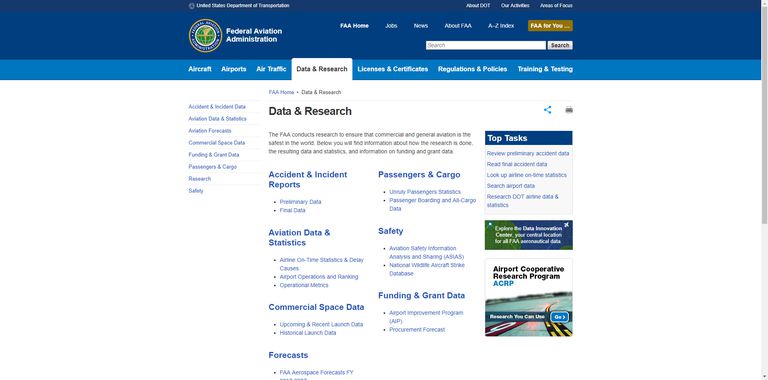Open Research in the sidebar
The height and width of the screenshot is (380, 768).
coord(200,179)
